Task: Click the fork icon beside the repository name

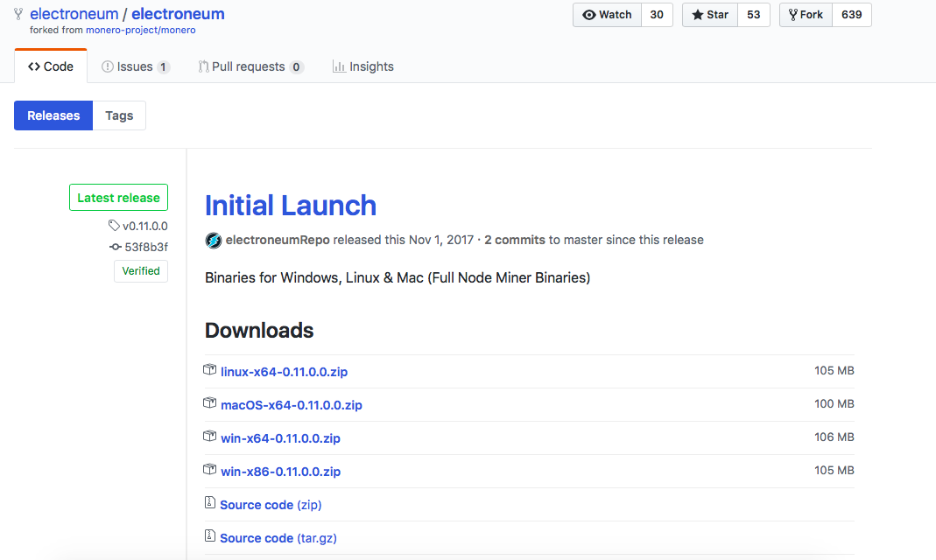Action: click(x=18, y=14)
